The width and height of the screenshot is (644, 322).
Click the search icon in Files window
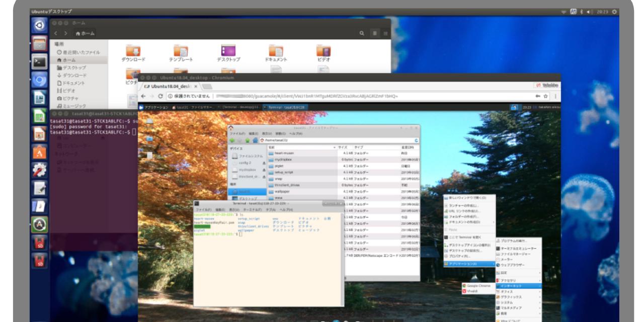point(362,33)
